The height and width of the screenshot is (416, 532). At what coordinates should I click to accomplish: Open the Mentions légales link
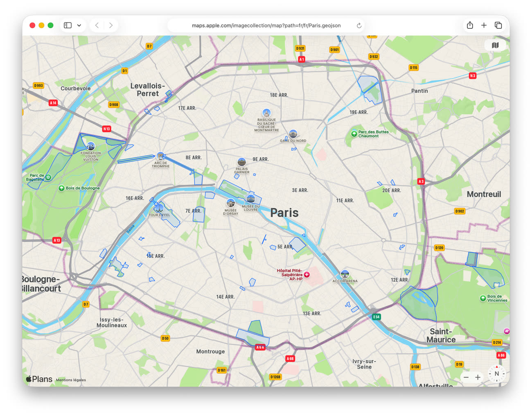[71, 380]
